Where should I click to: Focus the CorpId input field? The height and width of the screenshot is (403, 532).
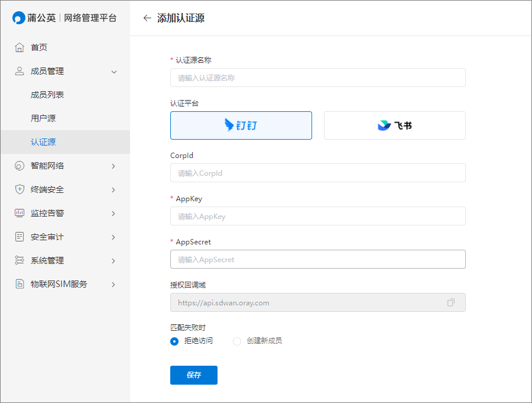[x=317, y=173]
